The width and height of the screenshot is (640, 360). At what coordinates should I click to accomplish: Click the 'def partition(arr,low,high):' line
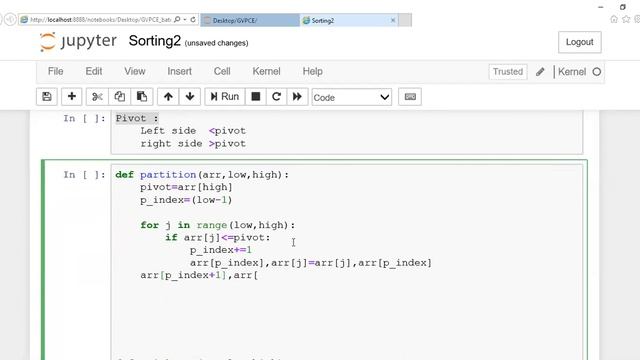[x=202, y=175]
